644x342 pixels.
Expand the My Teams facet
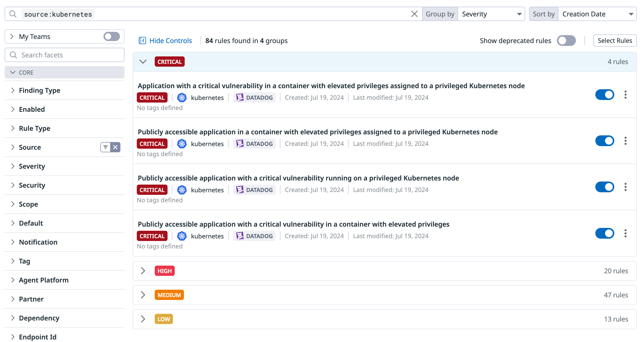[12, 36]
